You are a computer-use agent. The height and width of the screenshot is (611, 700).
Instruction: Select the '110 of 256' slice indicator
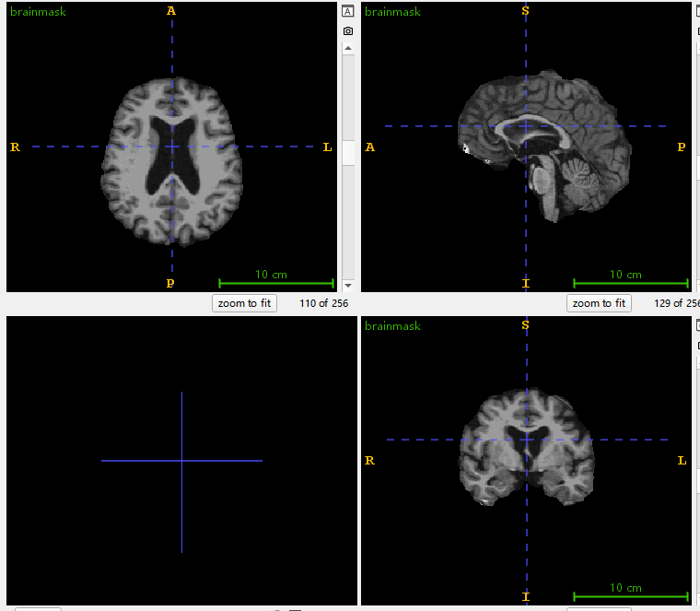tap(323, 303)
